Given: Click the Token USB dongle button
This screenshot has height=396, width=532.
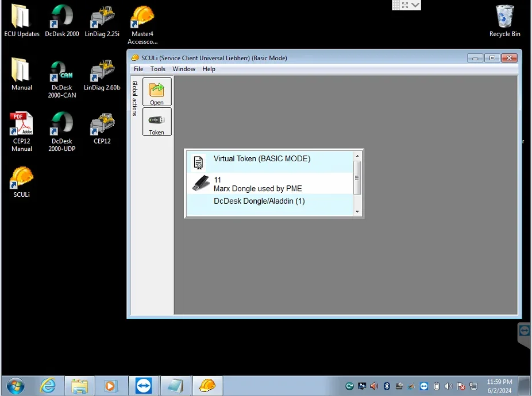Looking at the screenshot, I should (x=157, y=122).
